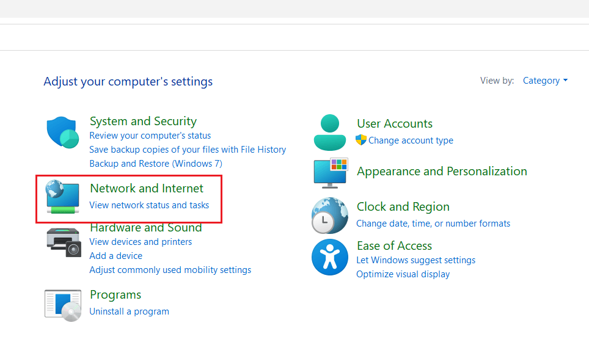The height and width of the screenshot is (364, 589).
Task: Click the UAC shield beside Change account type
Action: [360, 140]
